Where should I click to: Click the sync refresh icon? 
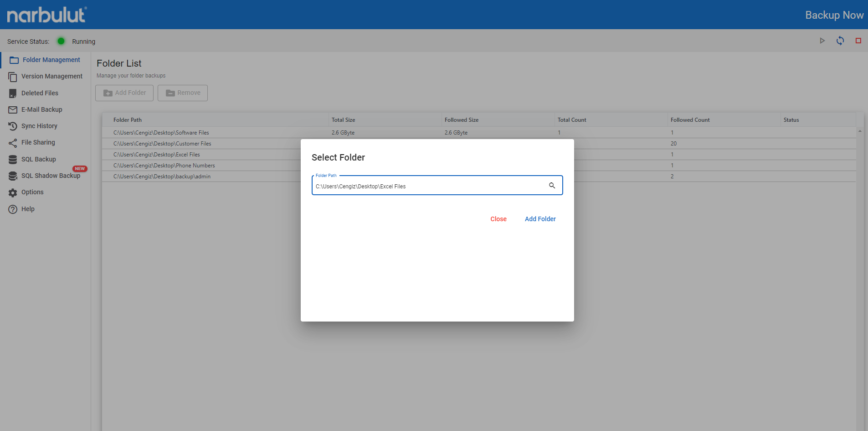pyautogui.click(x=840, y=41)
